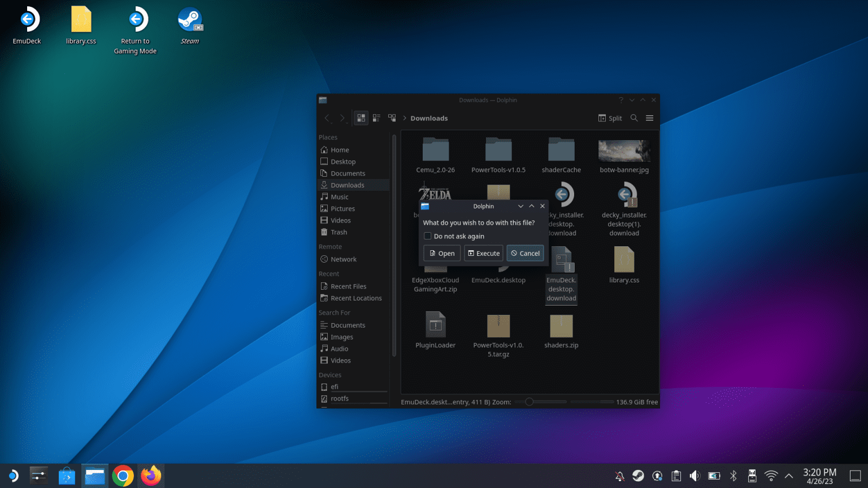This screenshot has height=488, width=868.
Task: Click the Open button in the dialog
Action: [441, 253]
